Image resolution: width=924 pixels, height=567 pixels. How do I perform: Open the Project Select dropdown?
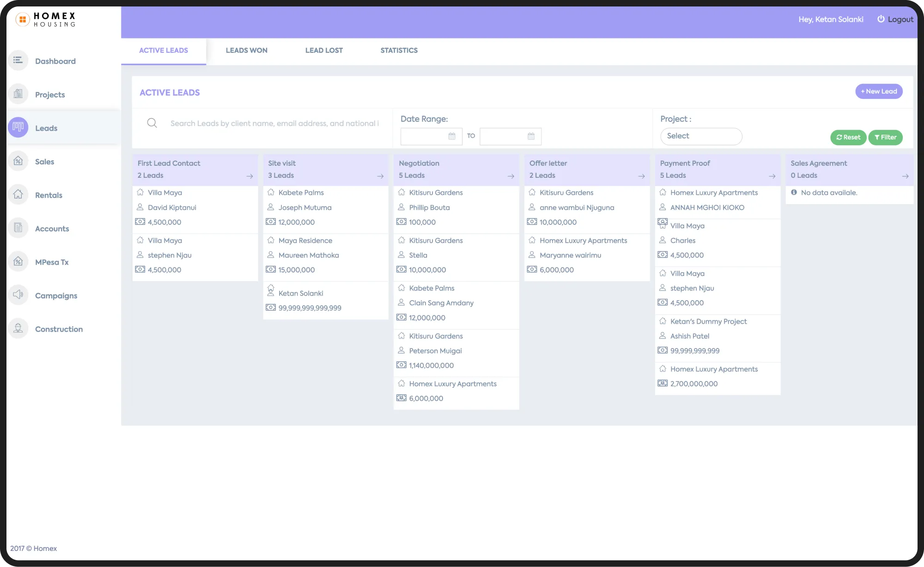tap(701, 136)
